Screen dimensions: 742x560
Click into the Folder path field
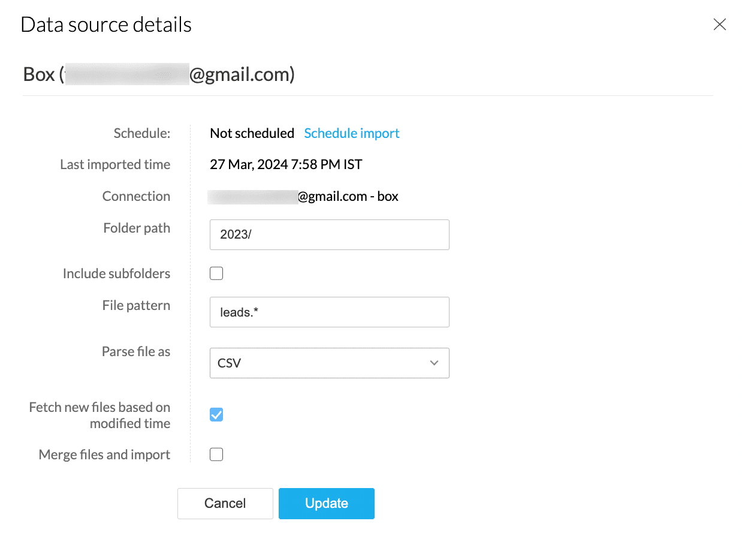(329, 234)
